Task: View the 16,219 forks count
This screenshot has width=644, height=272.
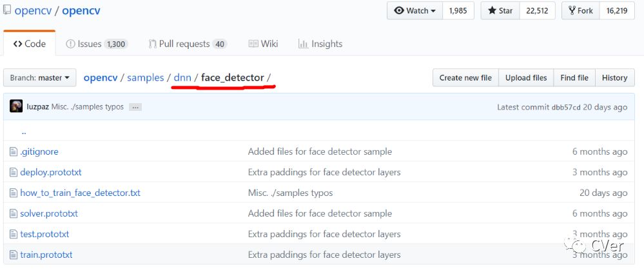Action: pyautogui.click(x=617, y=11)
